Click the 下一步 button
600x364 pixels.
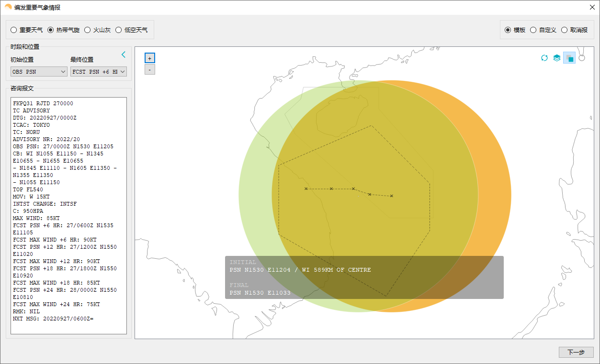576,352
